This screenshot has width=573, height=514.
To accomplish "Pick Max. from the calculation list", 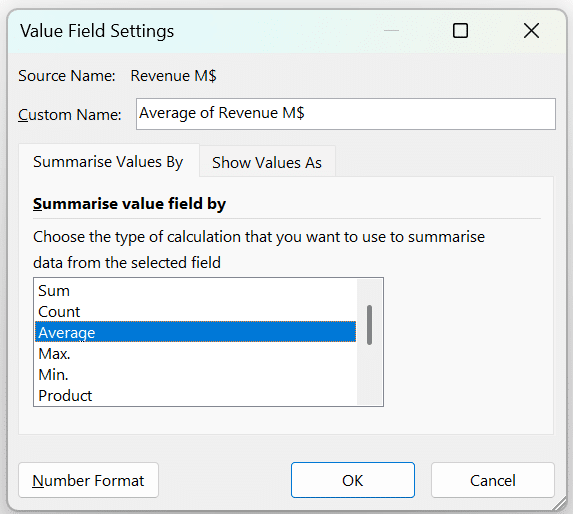I will (195, 354).
